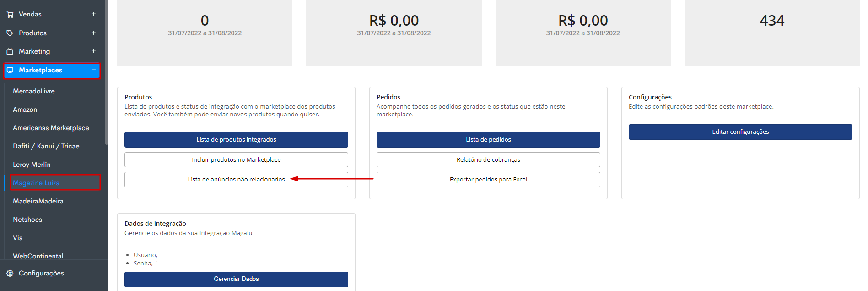Click the Produtos tag icon
This screenshot has width=868, height=291.
coord(10,33)
